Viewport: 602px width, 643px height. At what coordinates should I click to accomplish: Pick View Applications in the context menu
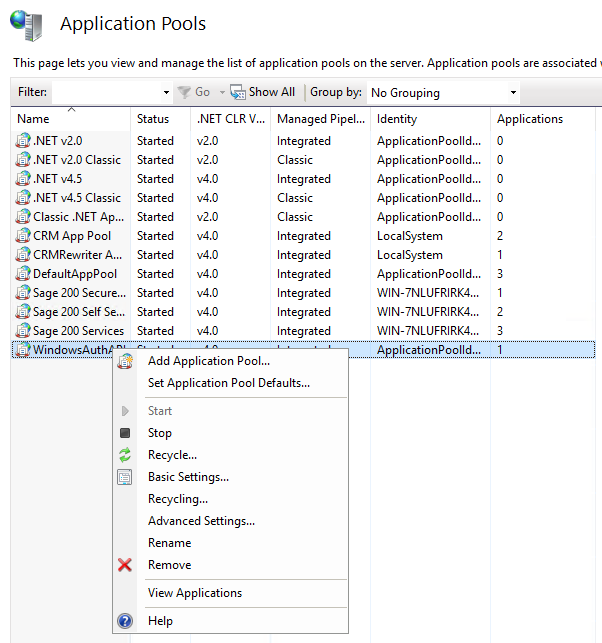[194, 593]
